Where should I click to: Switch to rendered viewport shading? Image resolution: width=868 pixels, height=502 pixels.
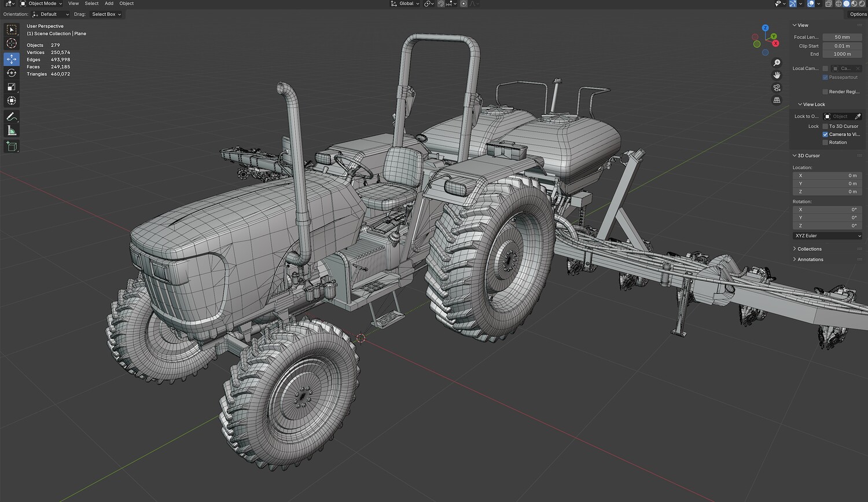pos(861,3)
